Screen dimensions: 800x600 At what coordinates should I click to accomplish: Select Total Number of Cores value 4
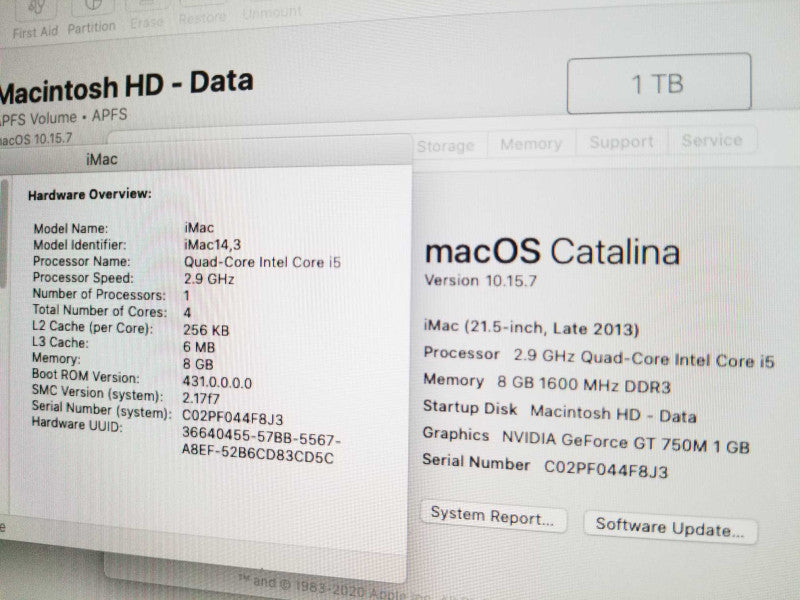(x=187, y=312)
